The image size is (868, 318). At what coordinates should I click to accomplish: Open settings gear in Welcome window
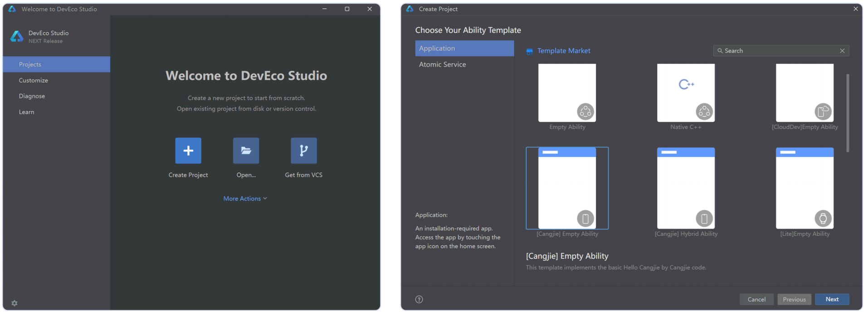[x=15, y=303]
